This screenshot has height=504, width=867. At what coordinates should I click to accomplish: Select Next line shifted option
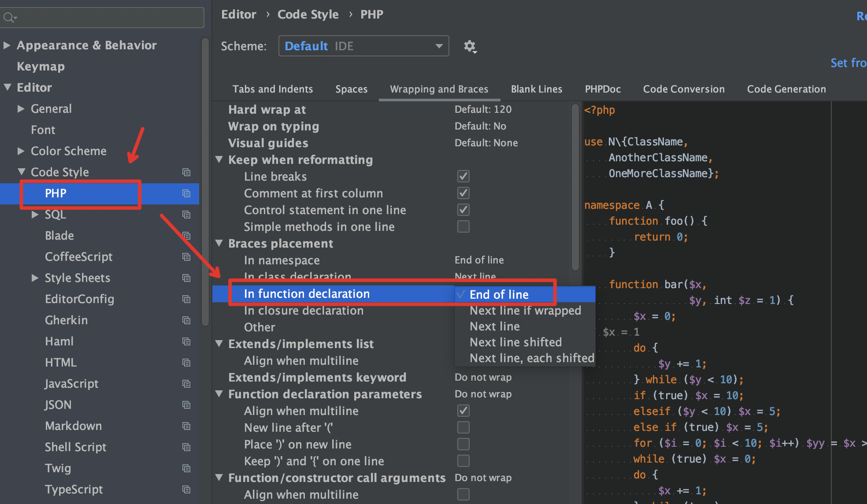pos(515,342)
